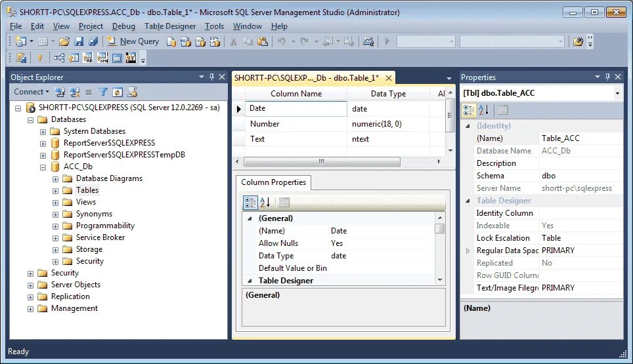Screen dimensions: 633x364
Task: Select the Column Properties tab
Action: point(273,182)
